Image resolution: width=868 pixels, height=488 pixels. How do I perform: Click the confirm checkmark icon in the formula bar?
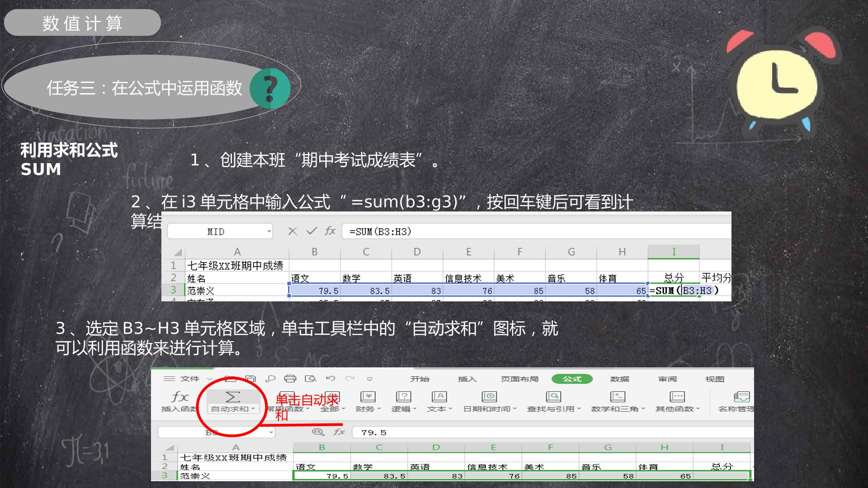311,231
